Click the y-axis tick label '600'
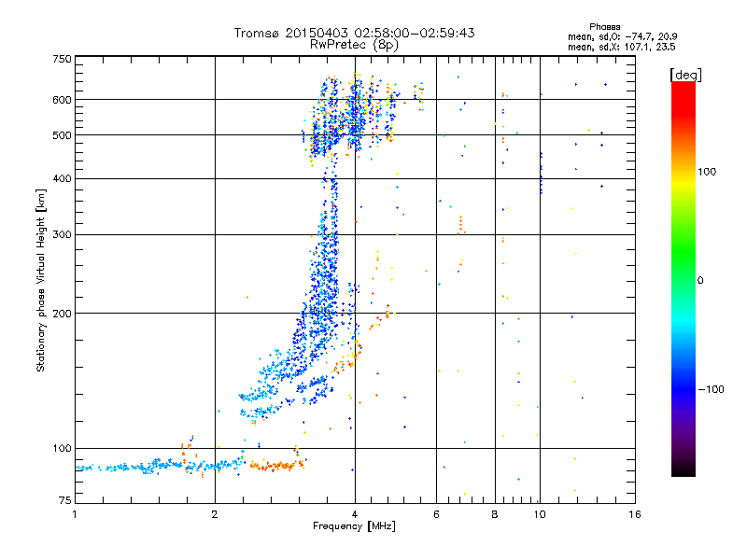This screenshot has width=747, height=560. (x=62, y=100)
